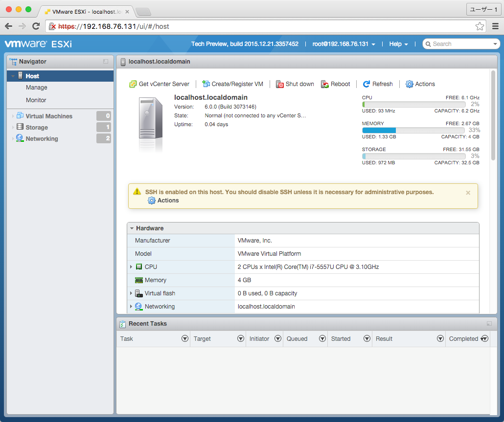Dismiss the SSH enabled warning message
The image size is (504, 422).
coord(468,193)
